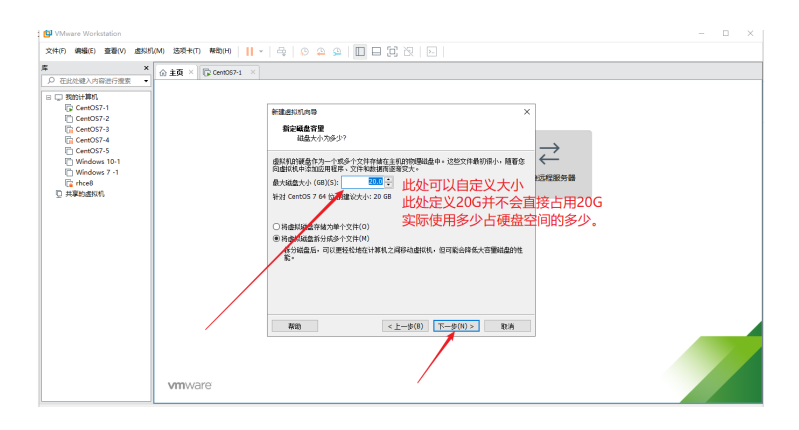Image resolution: width=799 pixels, height=430 pixels.
Task: Open the library search filter dropdown arrow
Action: [146, 80]
